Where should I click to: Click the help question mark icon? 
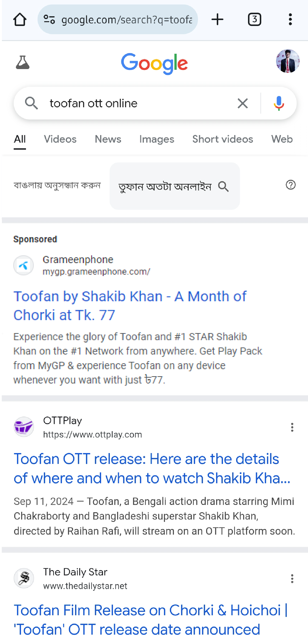tap(291, 185)
